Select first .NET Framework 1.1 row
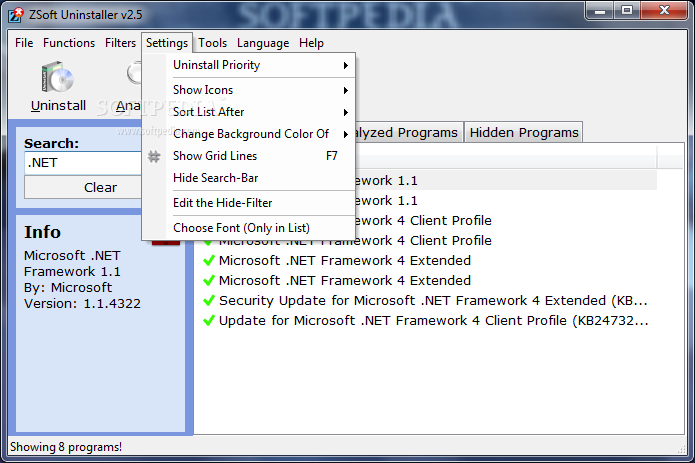 point(506,180)
